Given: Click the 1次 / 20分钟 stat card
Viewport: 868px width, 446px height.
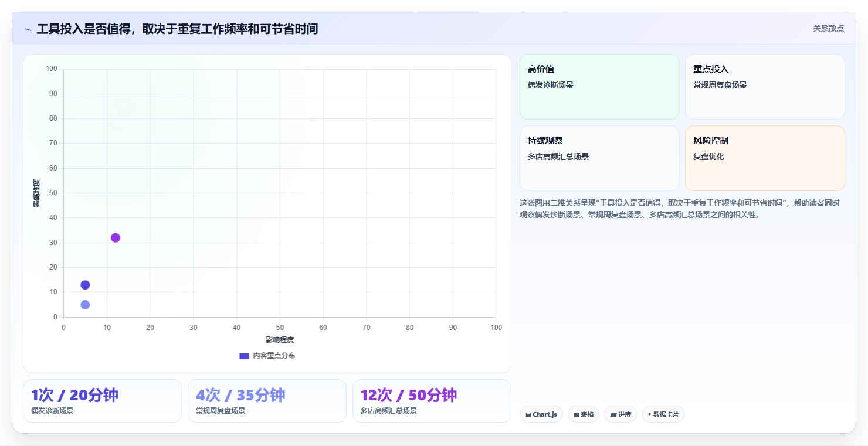Looking at the screenshot, I should pos(102,401).
